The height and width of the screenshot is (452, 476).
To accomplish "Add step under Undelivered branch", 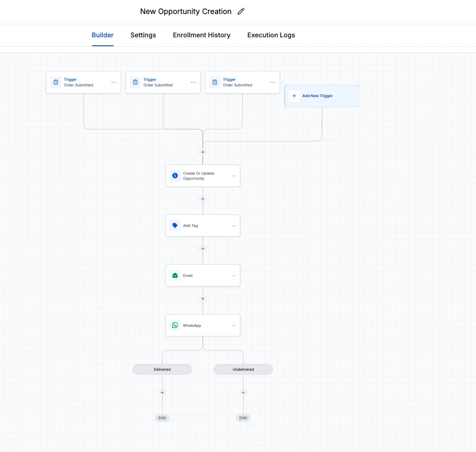I will (243, 393).
